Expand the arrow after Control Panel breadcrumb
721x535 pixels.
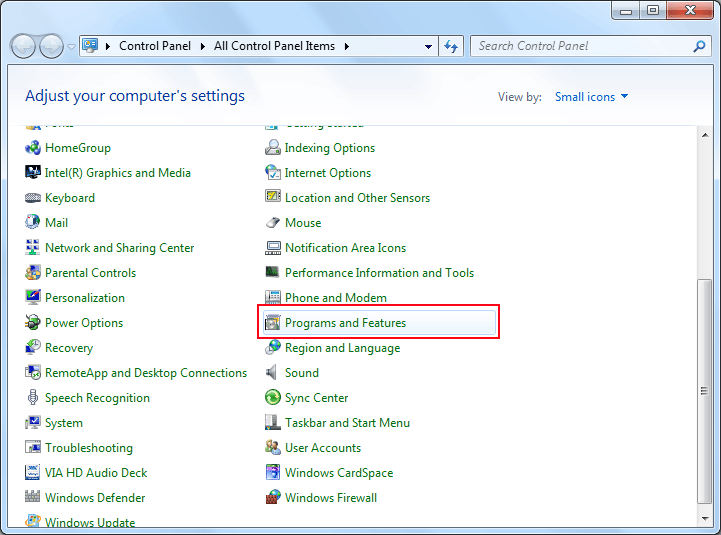[202, 46]
